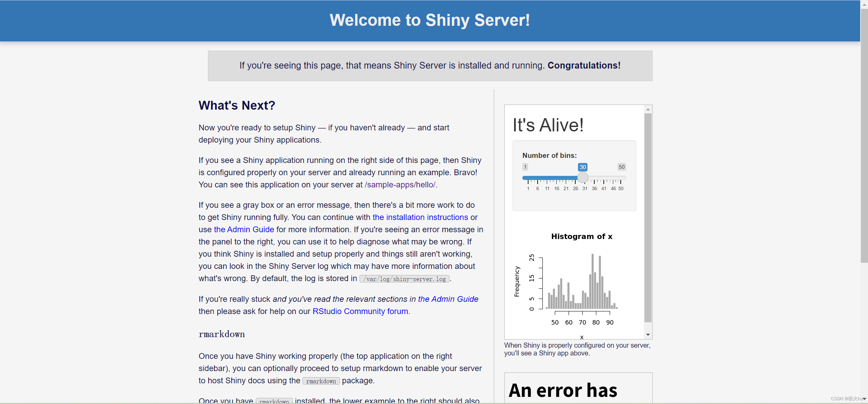Click the round bins slider handle
Image resolution: width=868 pixels, height=404 pixels.
point(583,178)
